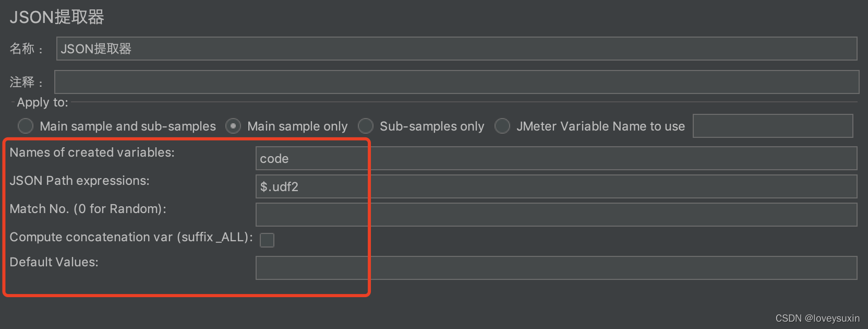
Task: Enable Compute concatenation var checkbox
Action: (267, 240)
